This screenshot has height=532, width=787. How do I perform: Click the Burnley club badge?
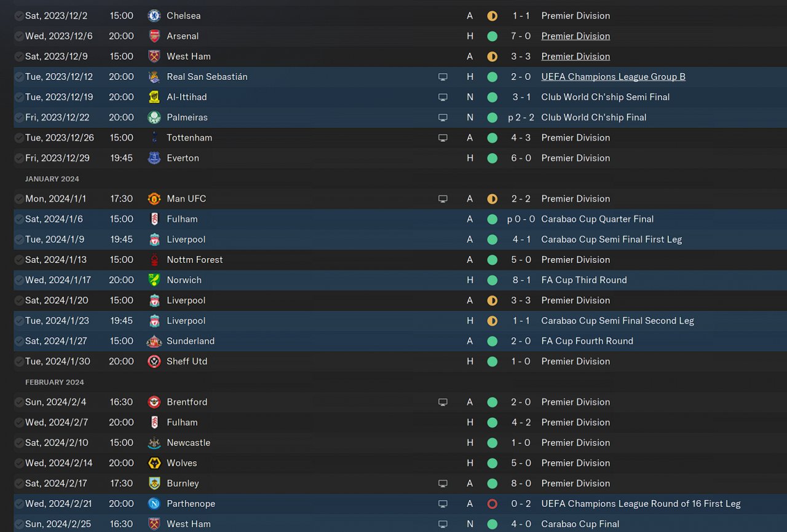[x=154, y=483]
